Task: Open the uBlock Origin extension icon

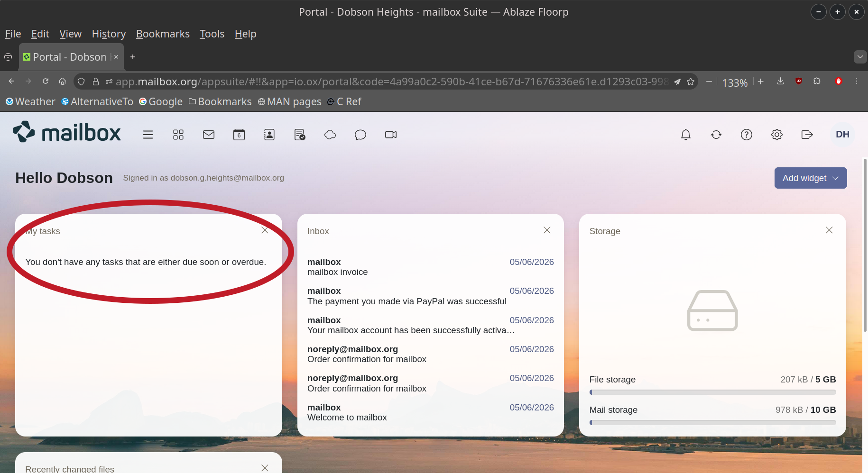Action: (x=799, y=82)
